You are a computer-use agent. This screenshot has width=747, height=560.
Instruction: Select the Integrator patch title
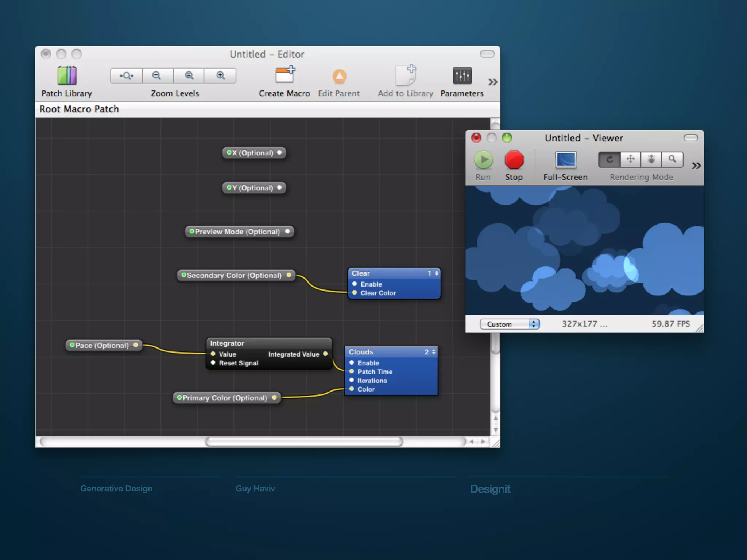pos(227,343)
